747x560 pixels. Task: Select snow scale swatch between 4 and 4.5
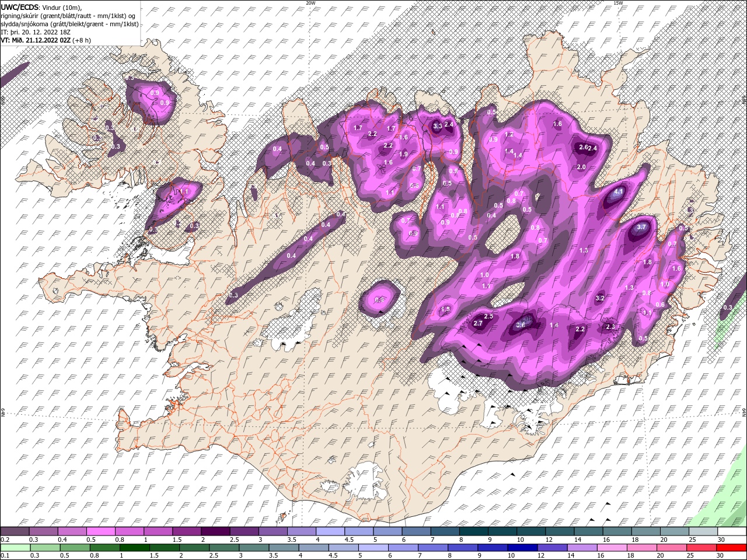[x=330, y=531]
